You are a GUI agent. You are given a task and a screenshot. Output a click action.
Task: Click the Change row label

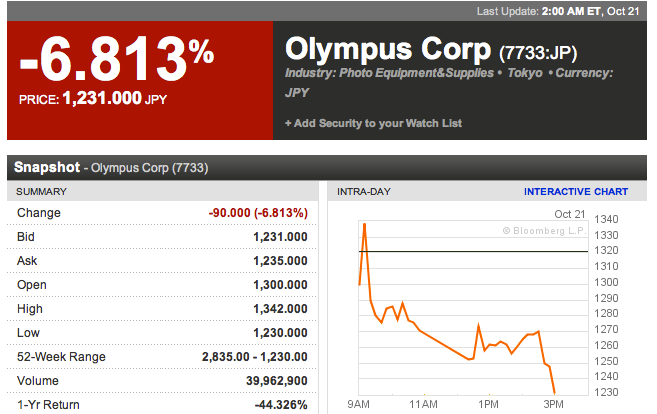pyautogui.click(x=39, y=213)
